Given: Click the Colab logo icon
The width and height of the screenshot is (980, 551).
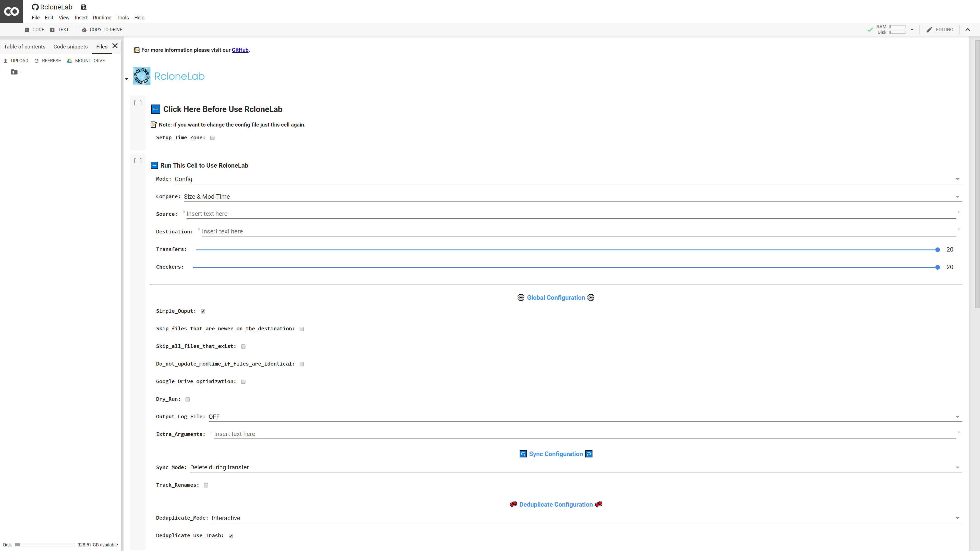Looking at the screenshot, I should (x=11, y=11).
